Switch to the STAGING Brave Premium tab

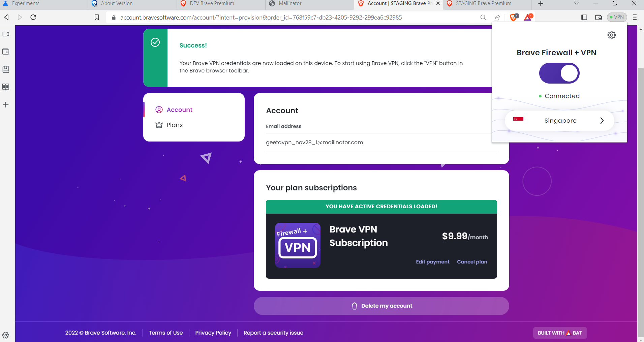[483, 3]
